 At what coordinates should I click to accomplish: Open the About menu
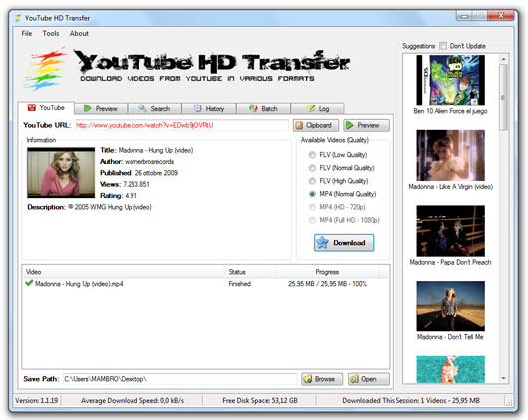79,33
